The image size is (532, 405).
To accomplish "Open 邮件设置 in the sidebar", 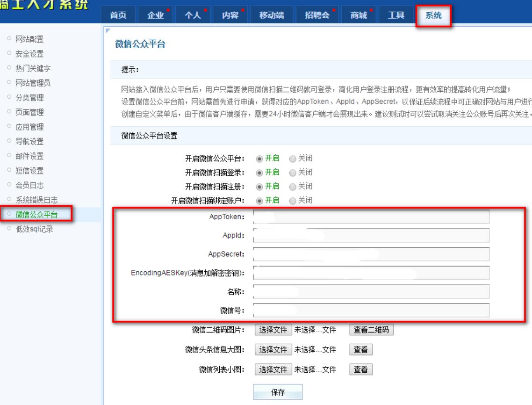I will point(30,156).
